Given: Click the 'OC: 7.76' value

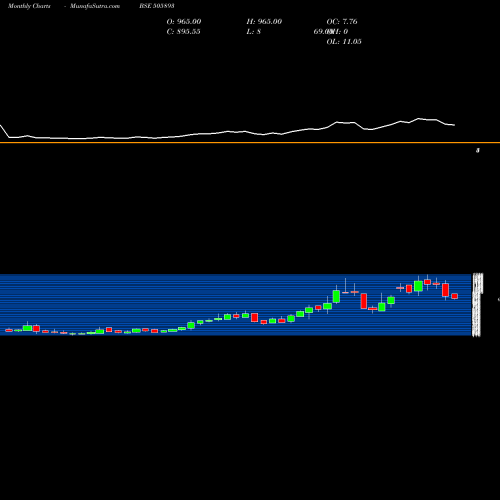Looking at the screenshot, I should (x=342, y=22).
